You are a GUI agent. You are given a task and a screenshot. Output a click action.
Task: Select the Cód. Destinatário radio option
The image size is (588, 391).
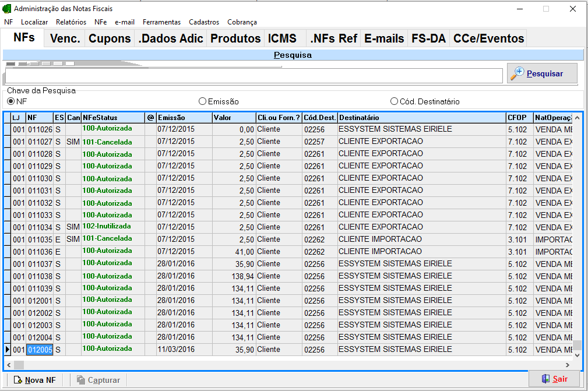[394, 101]
